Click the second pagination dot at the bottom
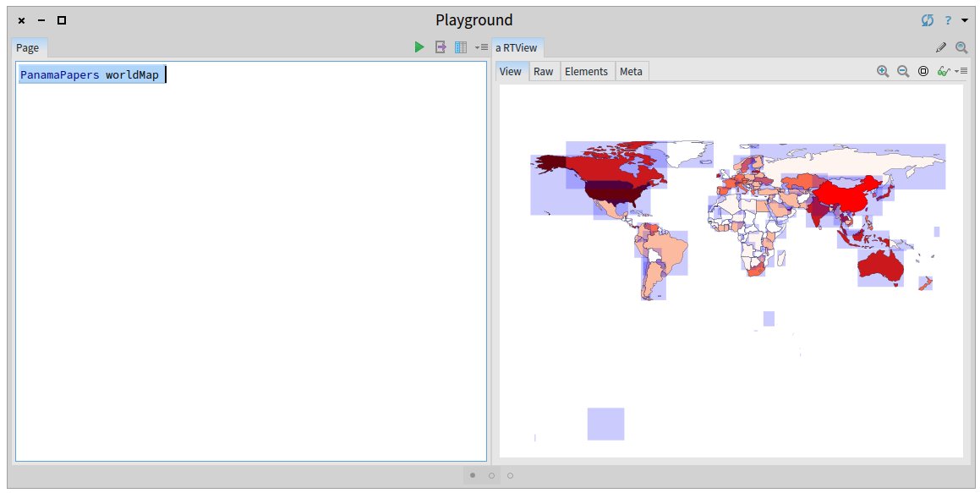This screenshot has width=980, height=493. click(491, 475)
